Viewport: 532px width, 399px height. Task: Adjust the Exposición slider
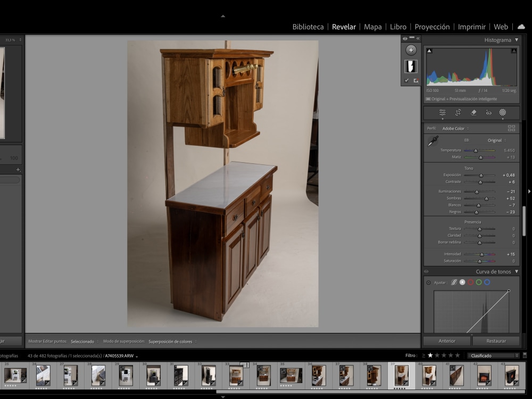coord(479,175)
